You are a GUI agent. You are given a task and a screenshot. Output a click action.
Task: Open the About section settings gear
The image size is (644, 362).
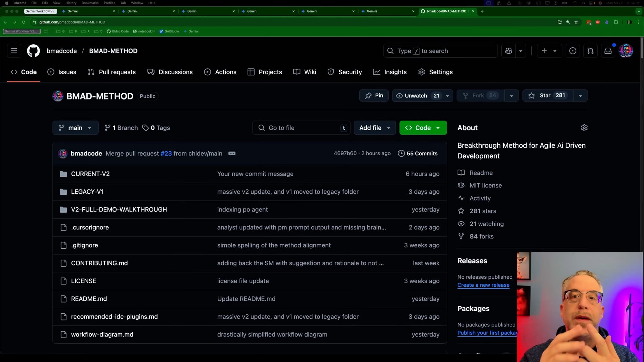click(x=584, y=128)
